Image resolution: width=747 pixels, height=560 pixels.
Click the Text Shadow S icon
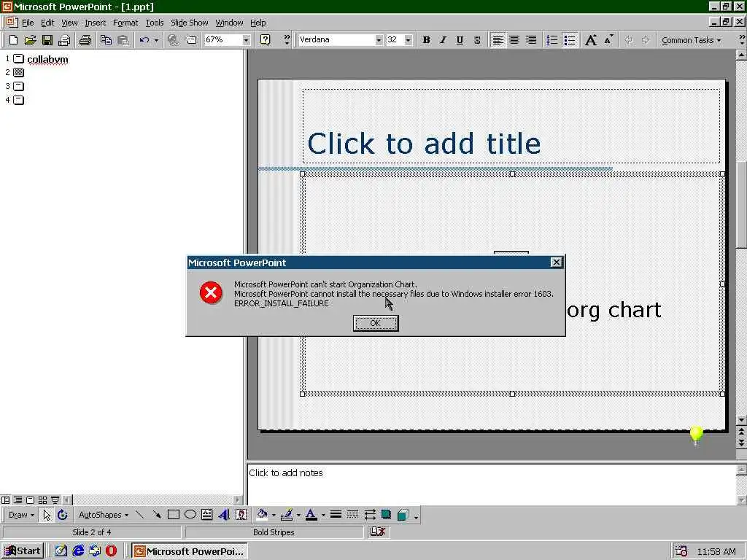[477, 40]
